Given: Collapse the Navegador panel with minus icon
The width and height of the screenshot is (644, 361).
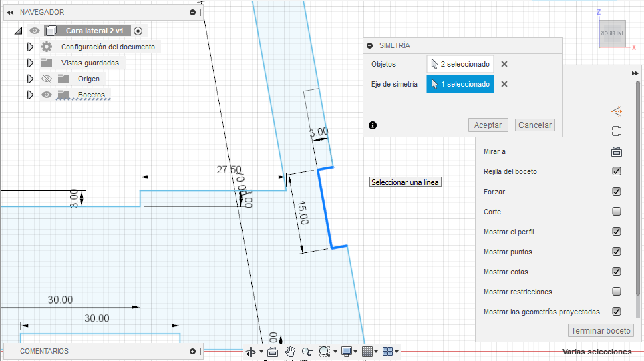Looking at the screenshot, I should [x=192, y=12].
